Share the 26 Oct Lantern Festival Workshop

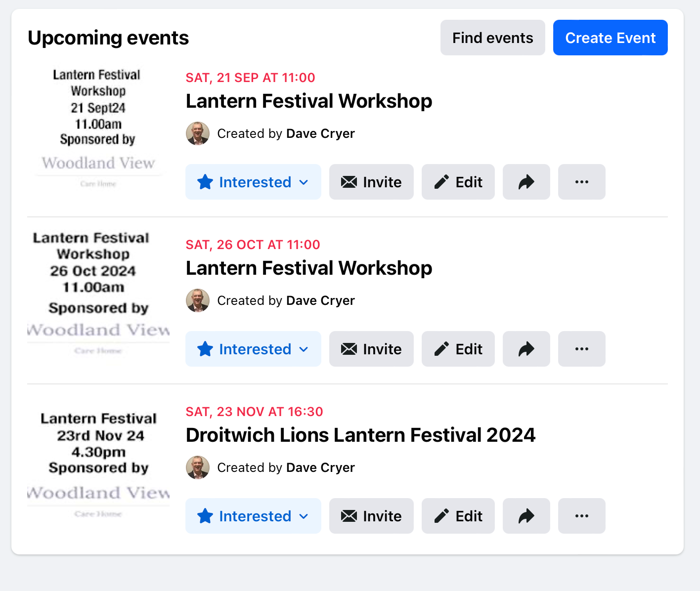tap(526, 349)
